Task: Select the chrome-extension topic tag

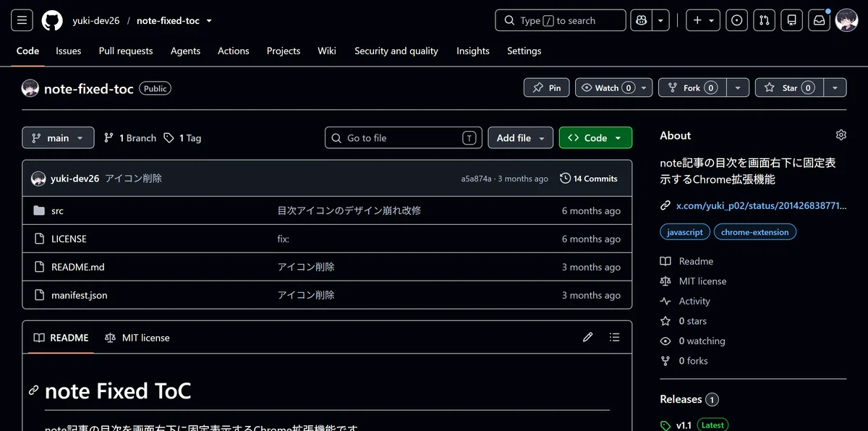Action: point(755,232)
